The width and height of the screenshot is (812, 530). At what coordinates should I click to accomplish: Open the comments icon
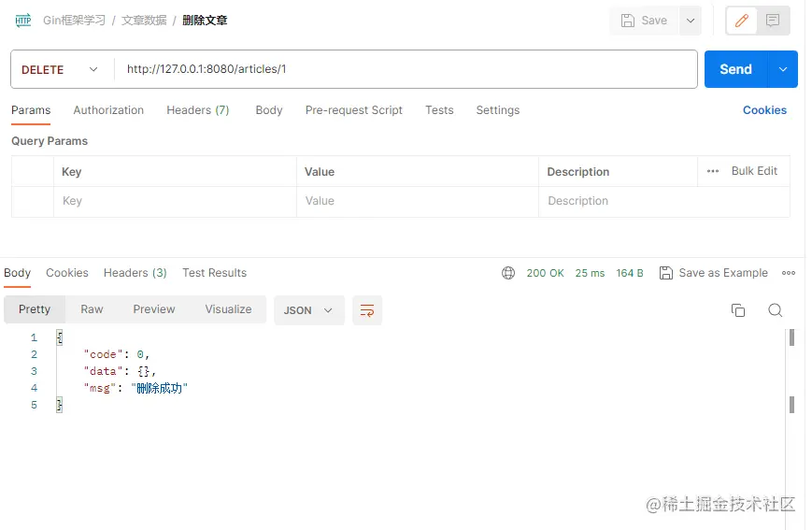(773, 21)
